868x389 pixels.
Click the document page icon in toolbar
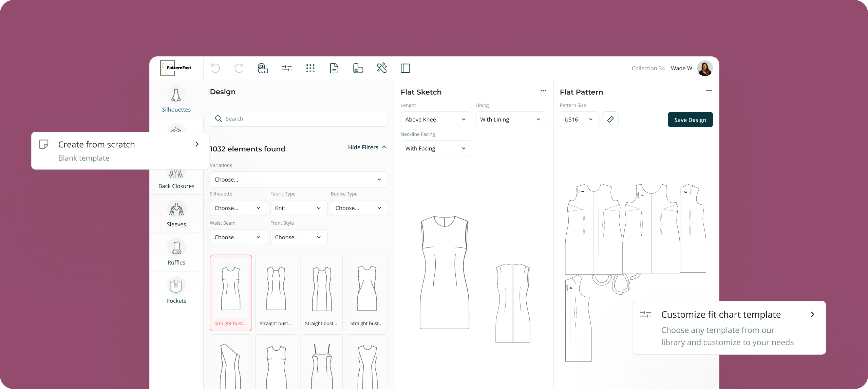point(334,68)
